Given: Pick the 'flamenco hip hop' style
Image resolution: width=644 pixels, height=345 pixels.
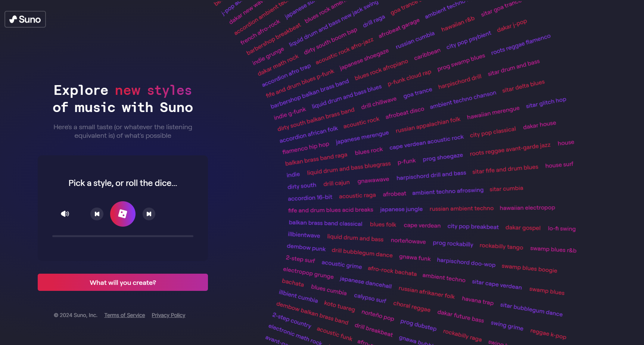Looking at the screenshot, I should coord(306,147).
